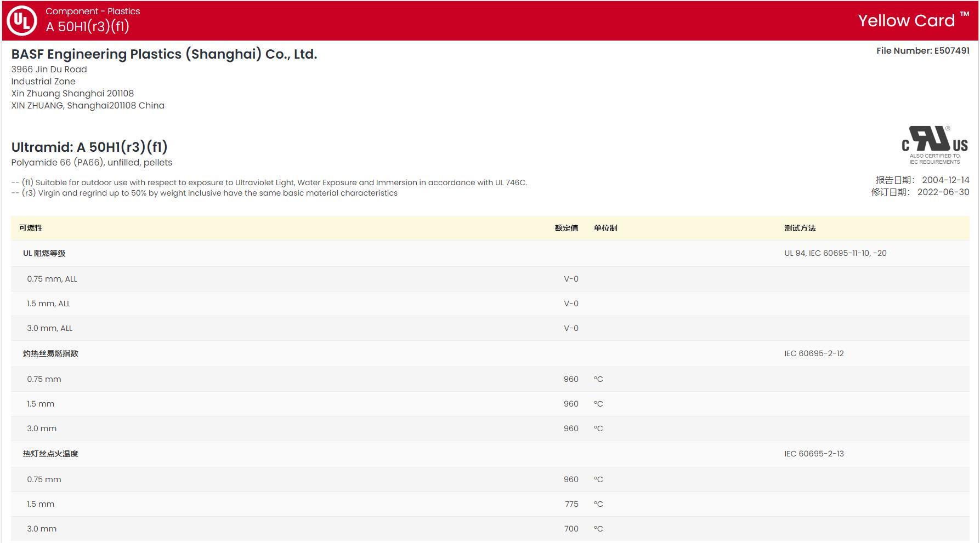Click the 单位制 column header
This screenshot has width=980, height=543.
coord(605,228)
